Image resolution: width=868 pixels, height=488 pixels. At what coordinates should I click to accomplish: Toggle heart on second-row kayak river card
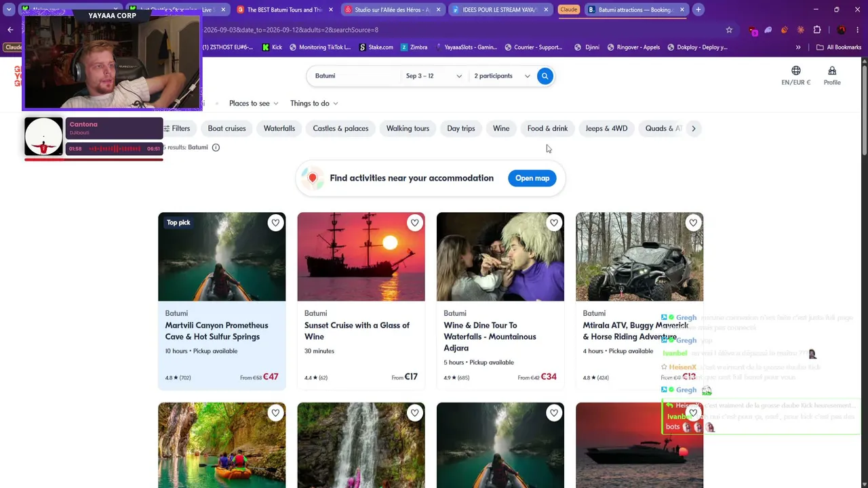coord(275,413)
